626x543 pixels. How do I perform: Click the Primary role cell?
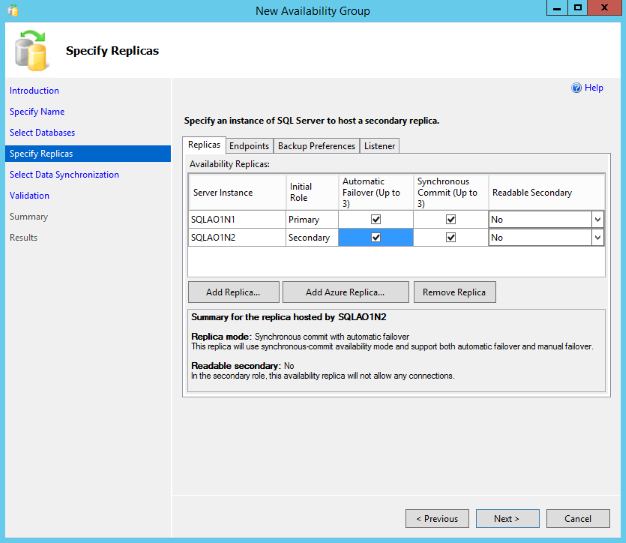pos(312,220)
